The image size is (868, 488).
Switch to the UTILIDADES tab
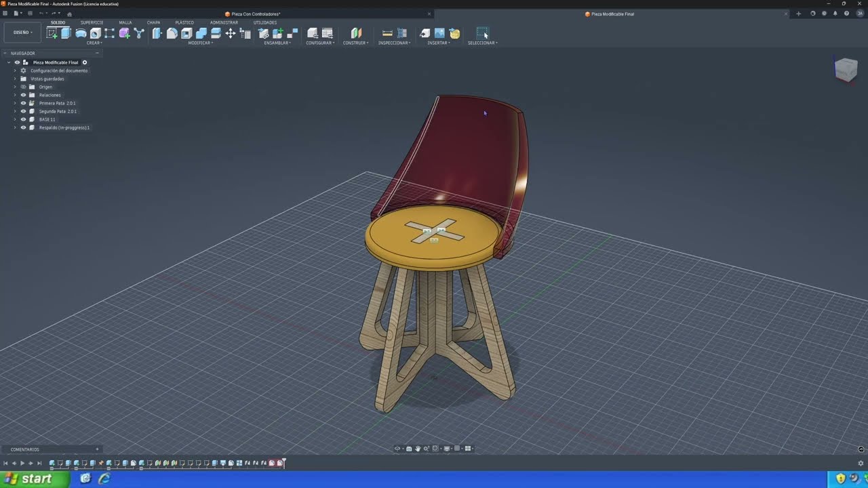tap(265, 22)
